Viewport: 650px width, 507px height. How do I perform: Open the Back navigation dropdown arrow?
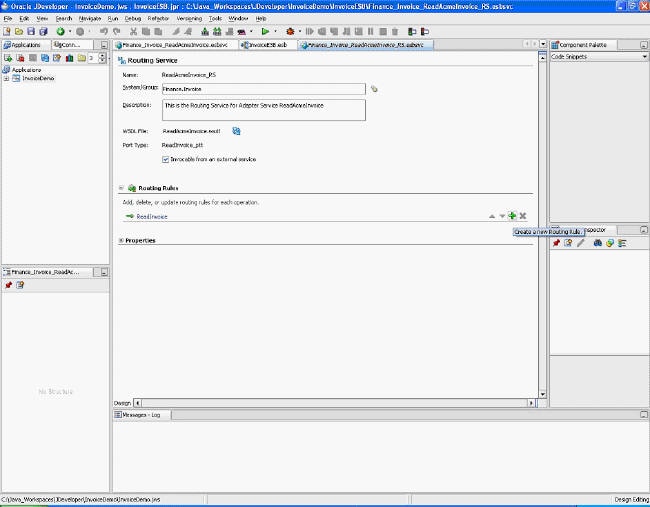[x=70, y=32]
